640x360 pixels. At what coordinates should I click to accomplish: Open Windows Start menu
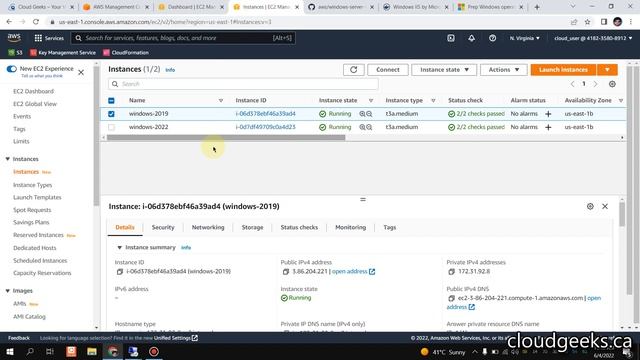click(x=10, y=351)
